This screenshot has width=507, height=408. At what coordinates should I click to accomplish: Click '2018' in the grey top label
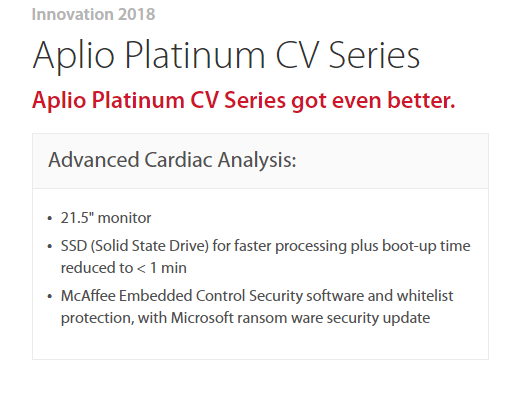[x=136, y=14]
